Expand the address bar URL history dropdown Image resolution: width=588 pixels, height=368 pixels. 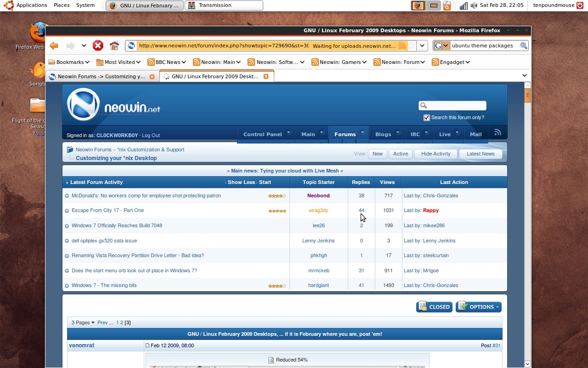423,46
